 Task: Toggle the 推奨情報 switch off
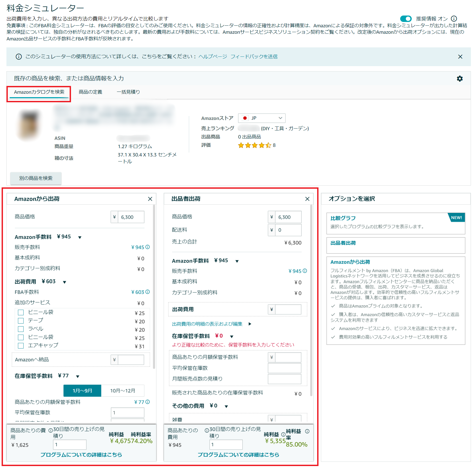(x=406, y=19)
